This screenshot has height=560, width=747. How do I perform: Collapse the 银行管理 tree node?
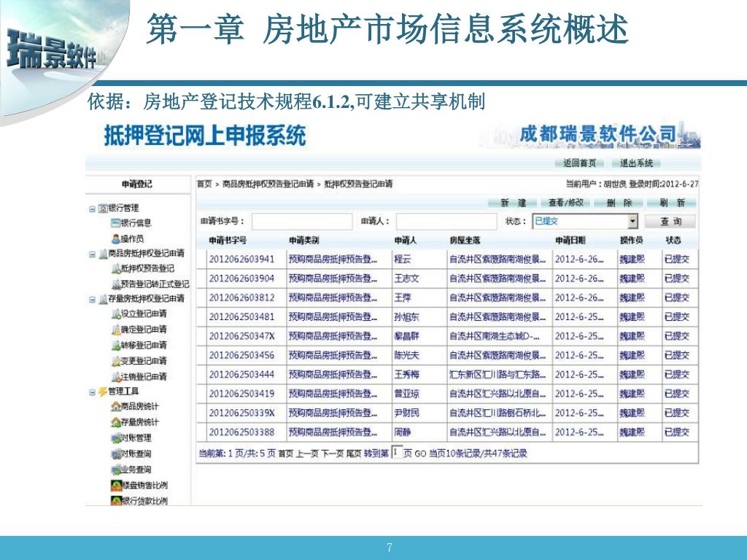[92, 209]
